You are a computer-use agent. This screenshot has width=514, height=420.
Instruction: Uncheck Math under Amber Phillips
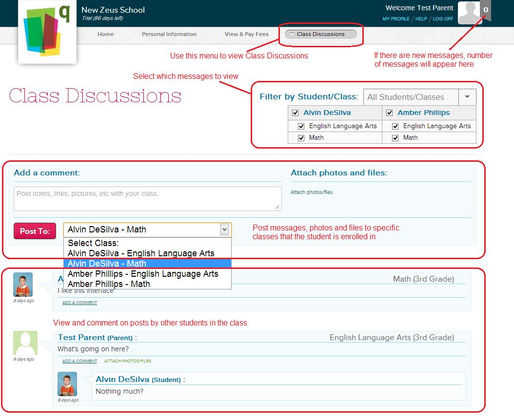[x=395, y=137]
